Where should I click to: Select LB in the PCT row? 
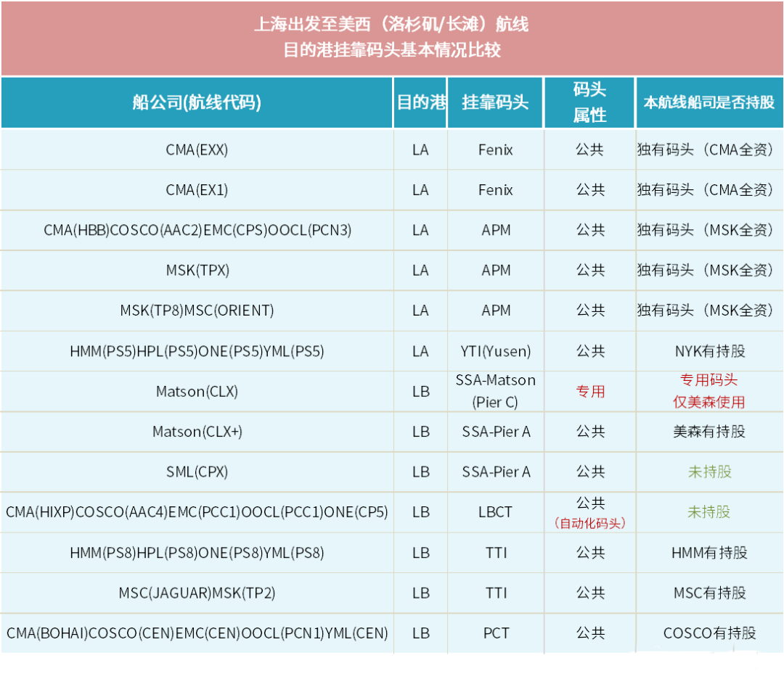(421, 633)
